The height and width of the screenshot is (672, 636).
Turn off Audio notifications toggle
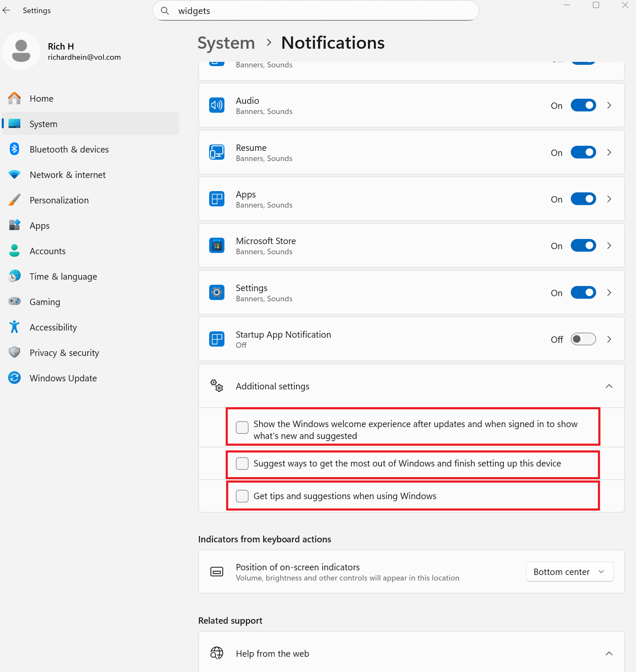[583, 105]
